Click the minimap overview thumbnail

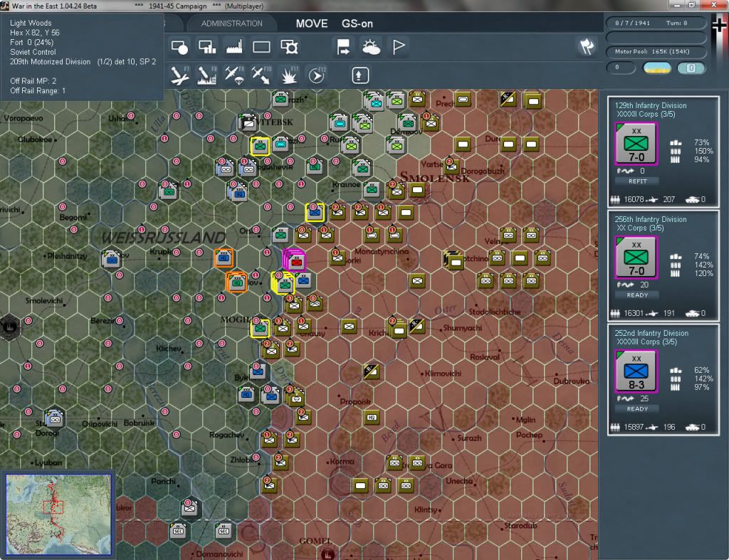click(x=58, y=514)
